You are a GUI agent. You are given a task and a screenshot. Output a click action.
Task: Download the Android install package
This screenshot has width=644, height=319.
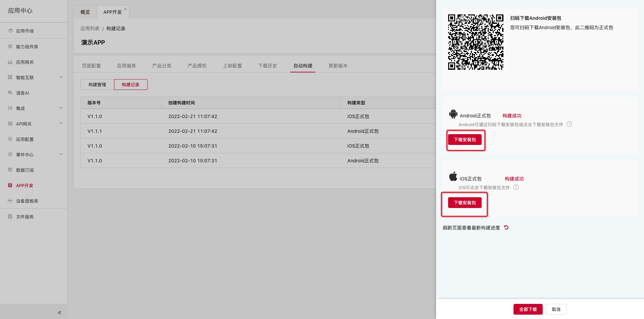tap(465, 140)
